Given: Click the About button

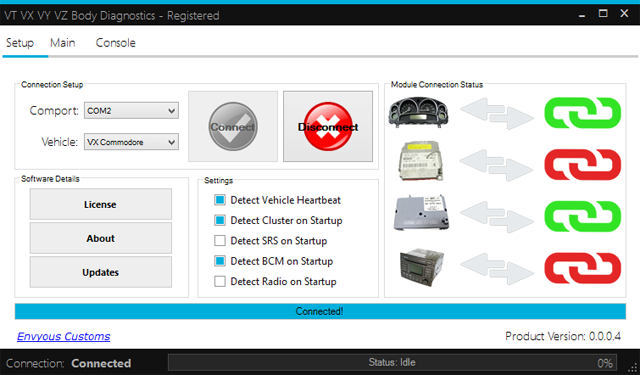Looking at the screenshot, I should [100, 238].
